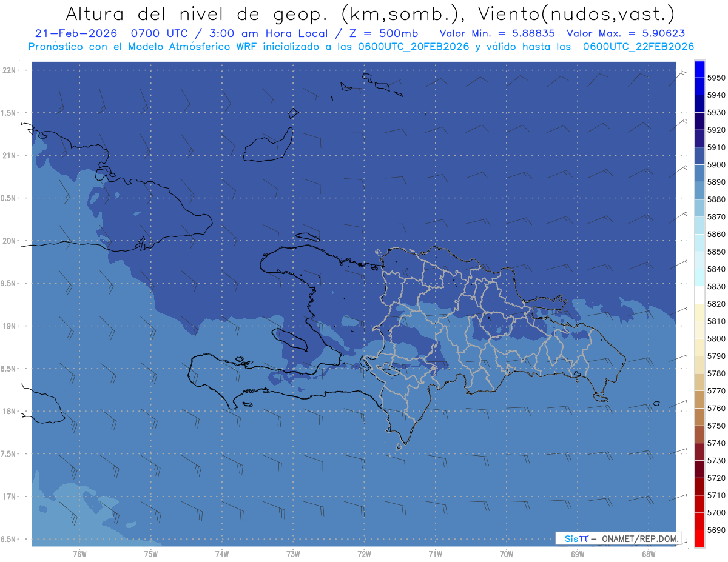Click the legend value '5880'
Image resolution: width=728 pixels, height=562 pixels.
point(716,199)
